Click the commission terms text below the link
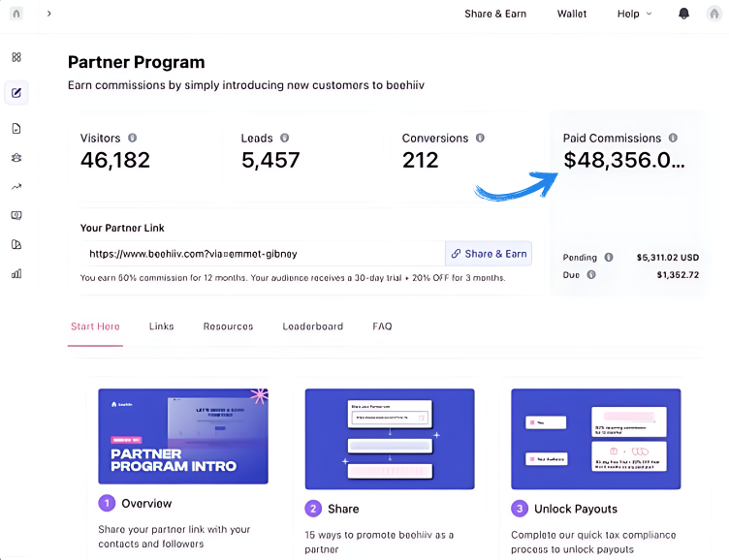 (293, 278)
